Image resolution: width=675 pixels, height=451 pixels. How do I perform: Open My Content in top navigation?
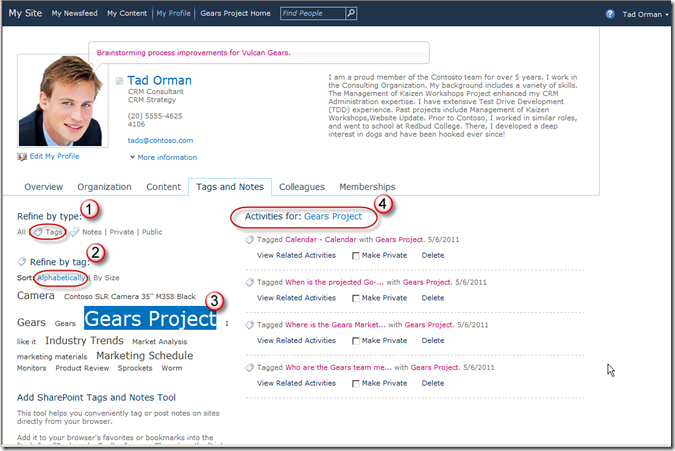click(127, 13)
